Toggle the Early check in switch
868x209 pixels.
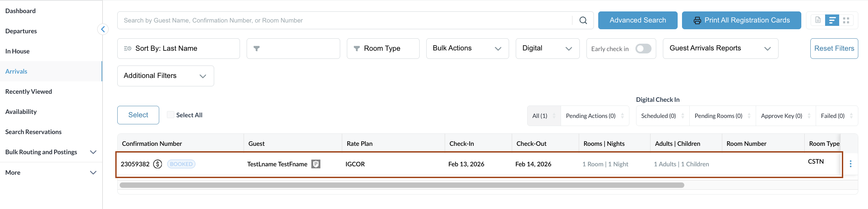coord(643,49)
